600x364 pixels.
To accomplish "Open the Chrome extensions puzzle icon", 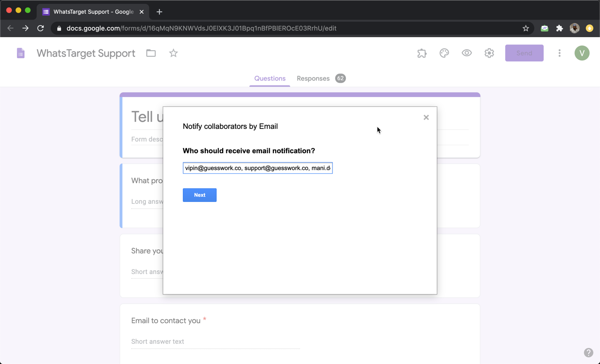I will pyautogui.click(x=559, y=28).
